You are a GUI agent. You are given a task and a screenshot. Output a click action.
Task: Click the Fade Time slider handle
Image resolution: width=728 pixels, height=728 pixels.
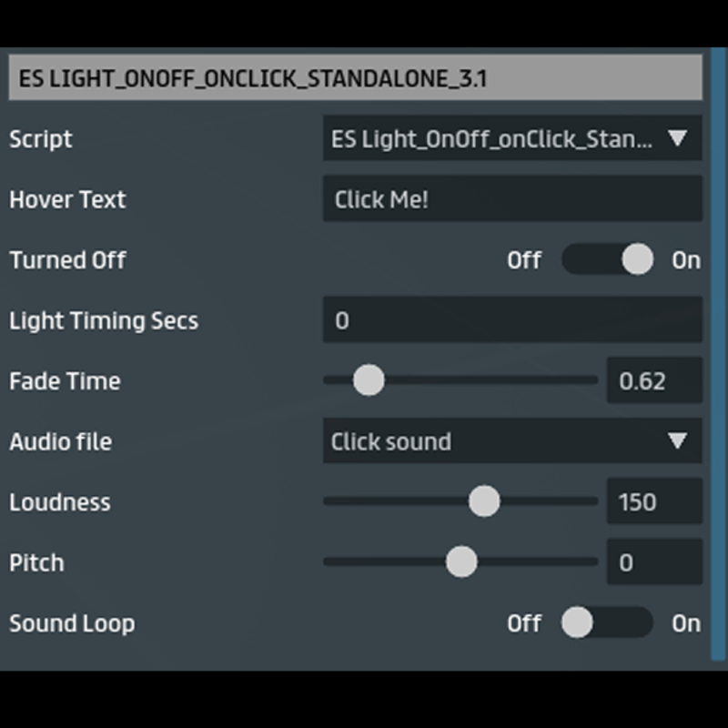369,380
